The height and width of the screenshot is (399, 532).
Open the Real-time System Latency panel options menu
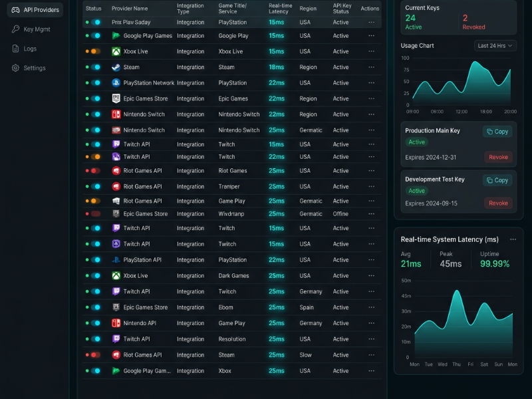pyautogui.click(x=513, y=239)
